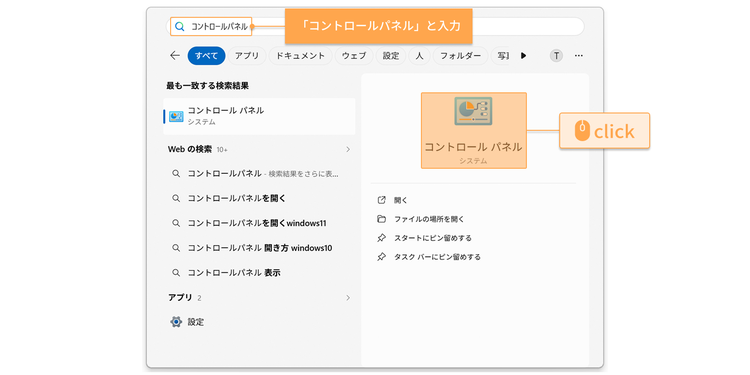Screen dimensions: 750x375
Task: Show more filters with the right triangle
Action: click(x=523, y=56)
